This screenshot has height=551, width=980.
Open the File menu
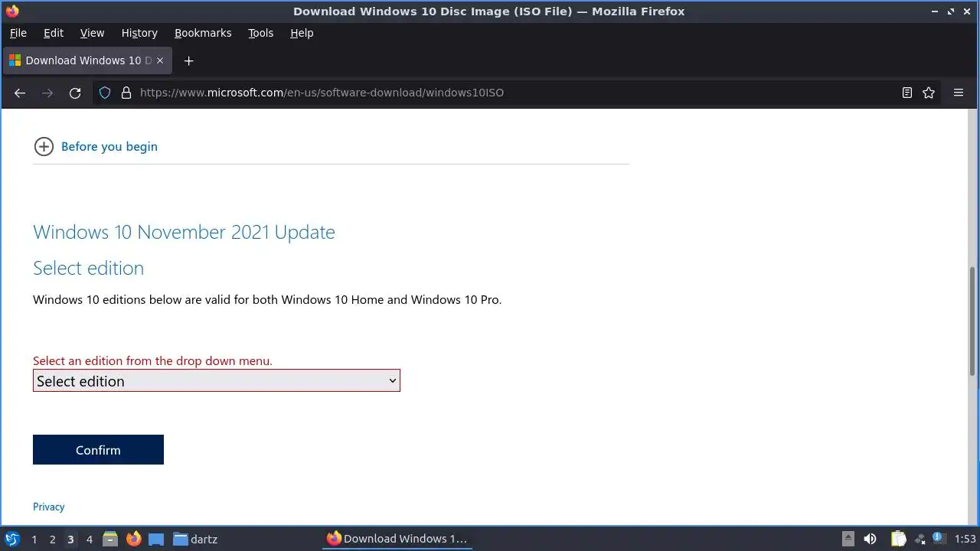(x=18, y=33)
